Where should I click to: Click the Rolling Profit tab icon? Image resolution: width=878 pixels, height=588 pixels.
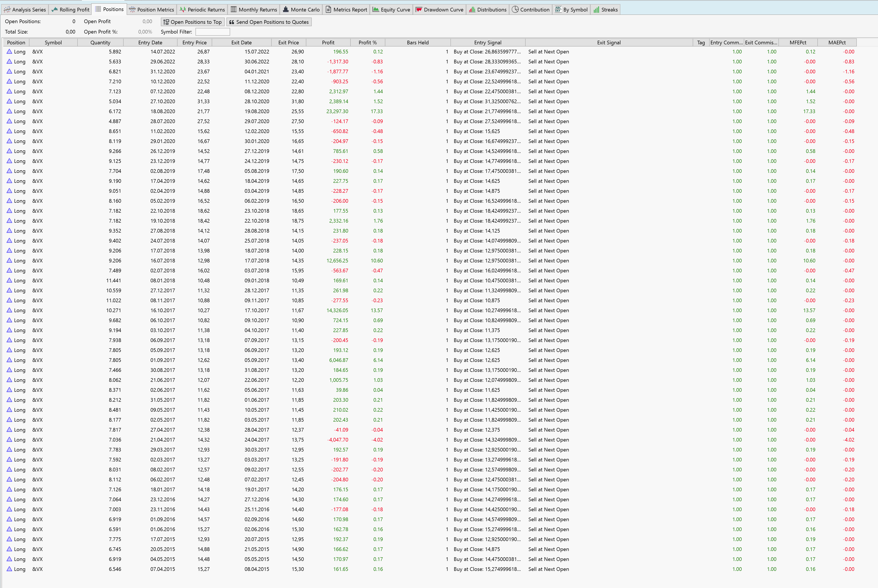(55, 9)
